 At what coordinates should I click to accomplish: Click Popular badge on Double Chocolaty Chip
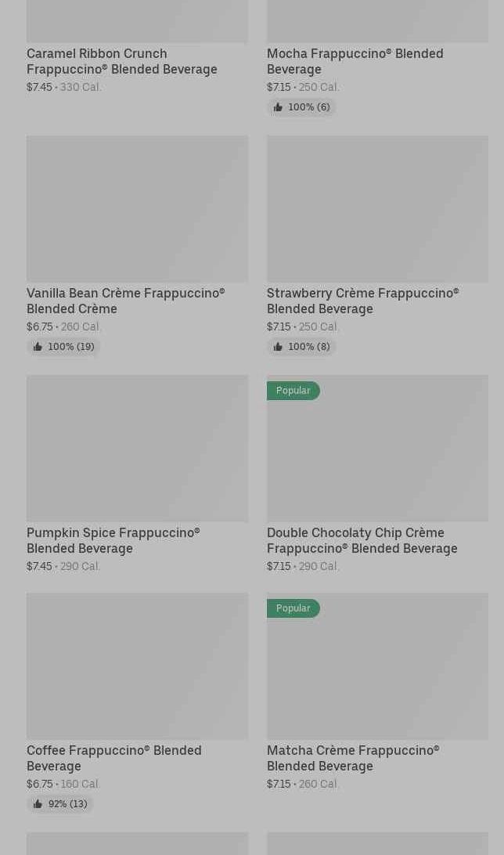pyautogui.click(x=293, y=391)
